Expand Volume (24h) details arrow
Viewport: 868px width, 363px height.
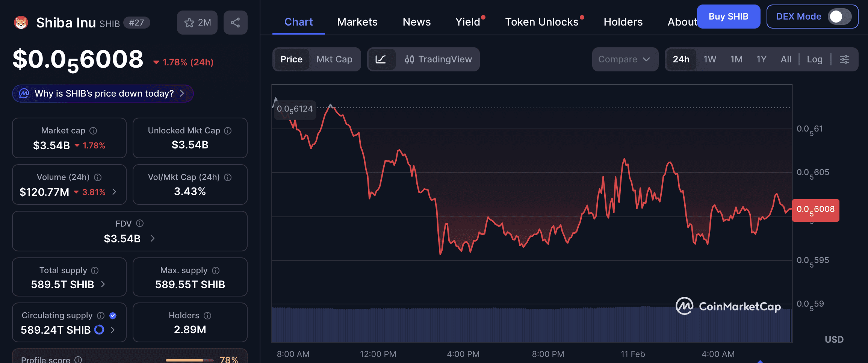point(115,192)
